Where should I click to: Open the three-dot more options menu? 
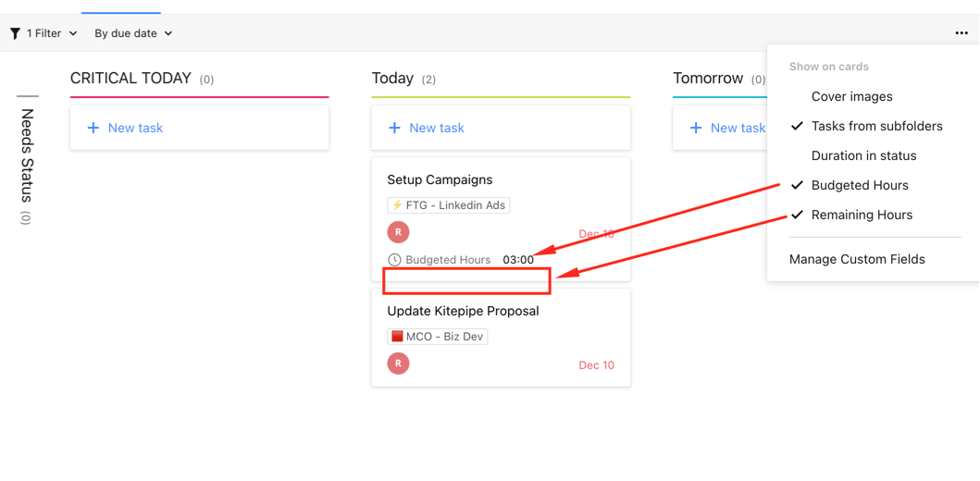click(x=961, y=33)
